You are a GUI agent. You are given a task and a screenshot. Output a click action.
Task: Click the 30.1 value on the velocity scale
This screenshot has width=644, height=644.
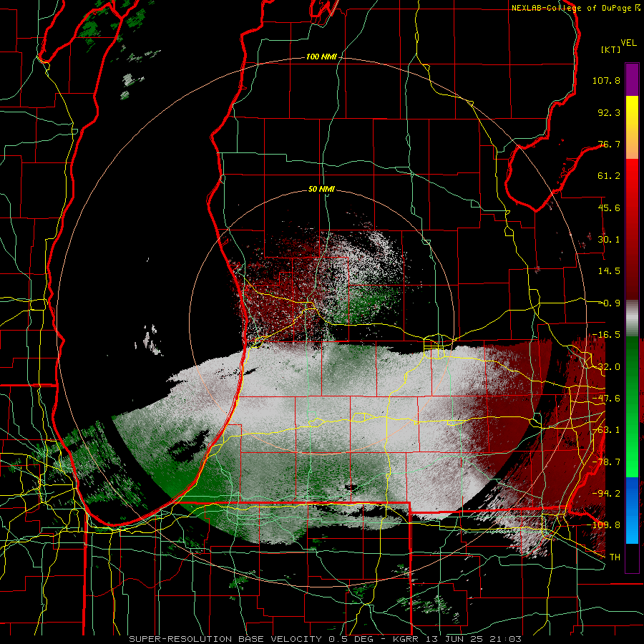tap(609, 240)
